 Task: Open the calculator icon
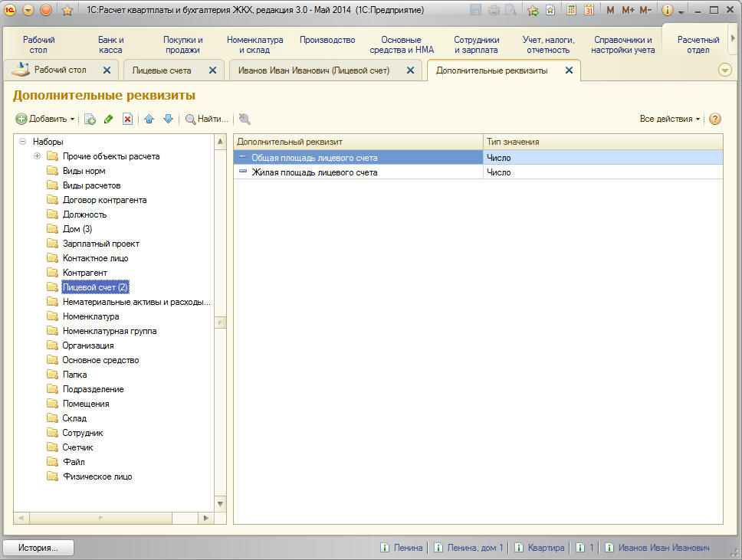pyautogui.click(x=572, y=10)
